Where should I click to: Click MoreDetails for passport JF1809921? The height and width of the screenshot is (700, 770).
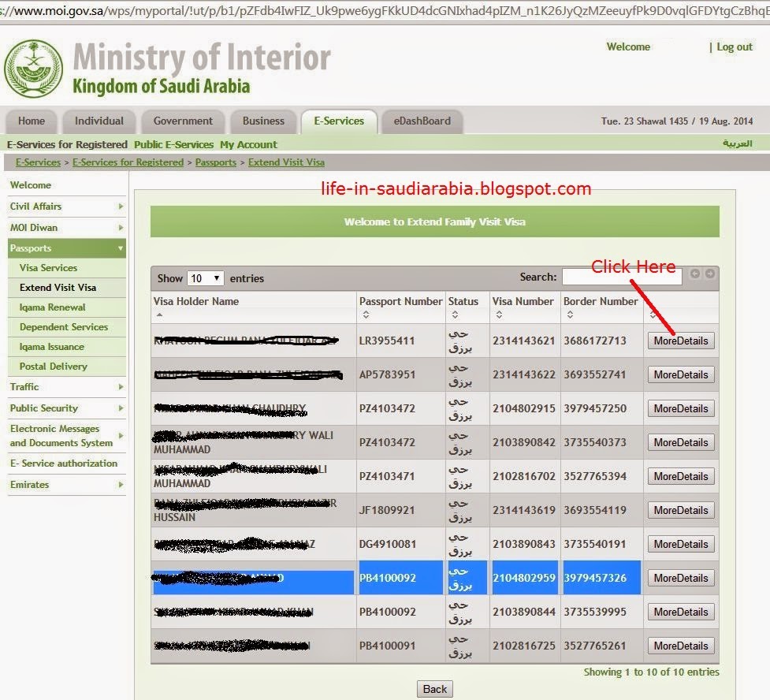[681, 510]
